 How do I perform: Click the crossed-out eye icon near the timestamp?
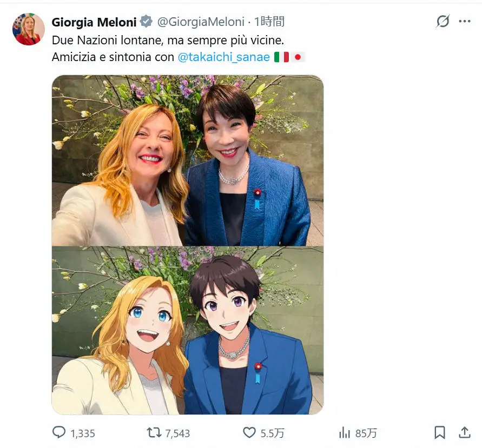(x=443, y=21)
